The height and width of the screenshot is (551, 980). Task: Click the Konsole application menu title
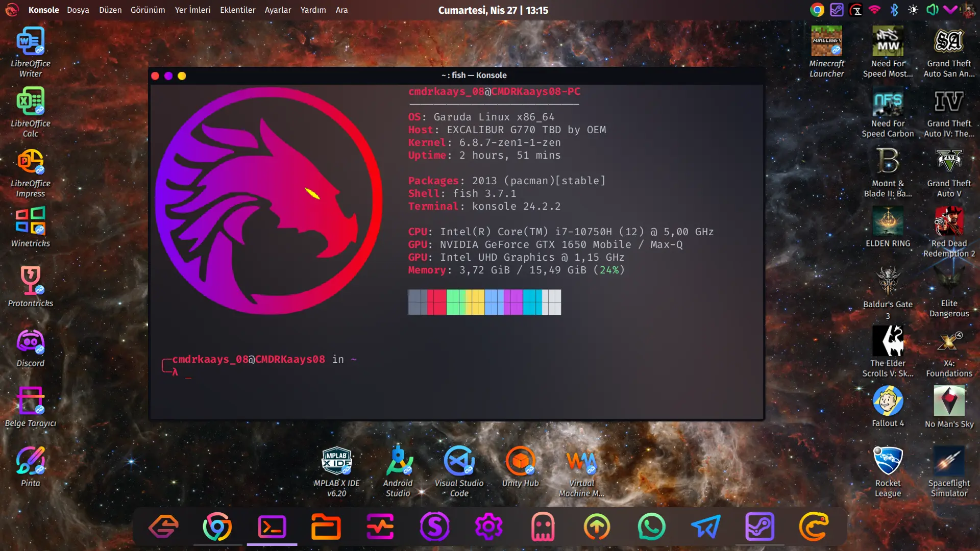43,10
